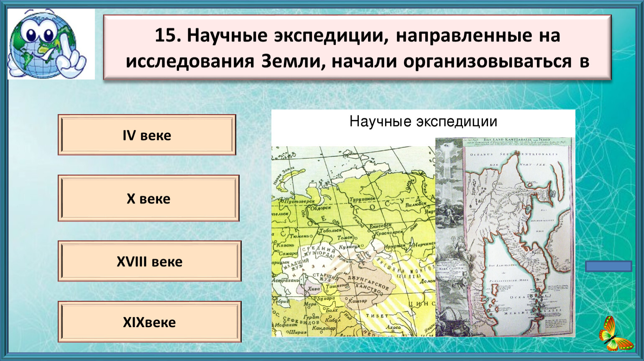Click the butterfly icon in the corner

[x=616, y=334]
